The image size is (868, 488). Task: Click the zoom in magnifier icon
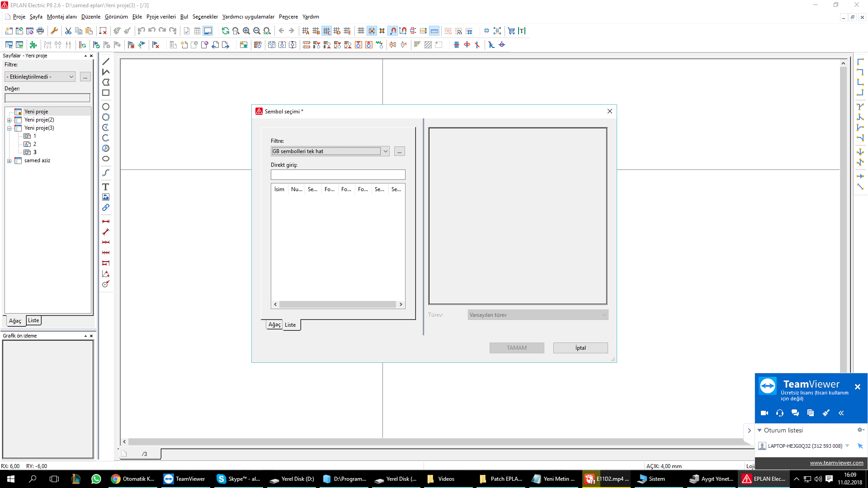click(246, 31)
